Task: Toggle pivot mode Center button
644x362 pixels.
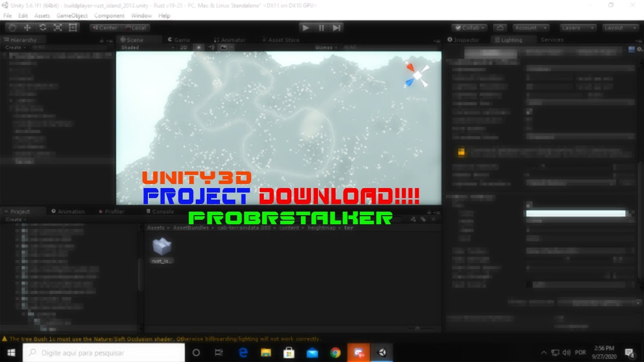Action: tap(105, 28)
